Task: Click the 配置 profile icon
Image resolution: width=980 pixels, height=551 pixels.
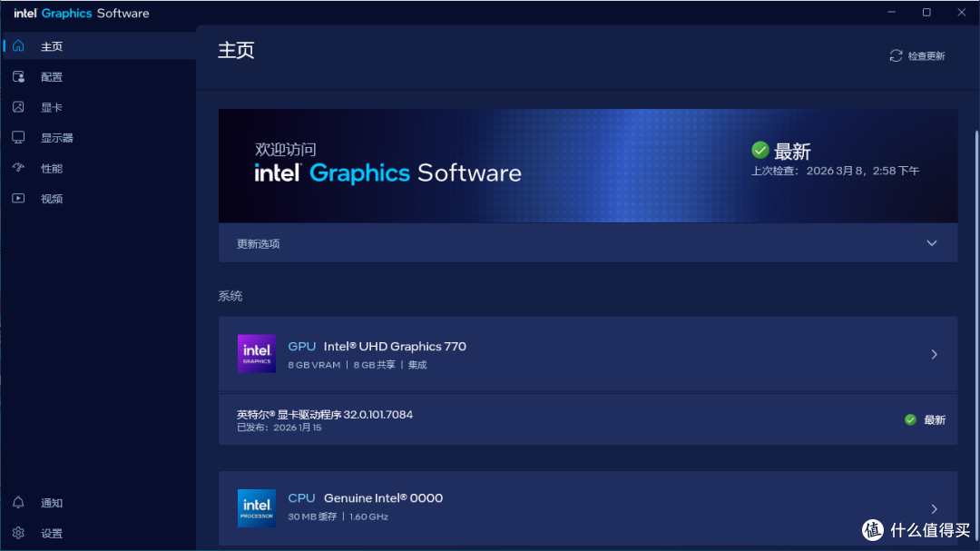Action: point(18,76)
